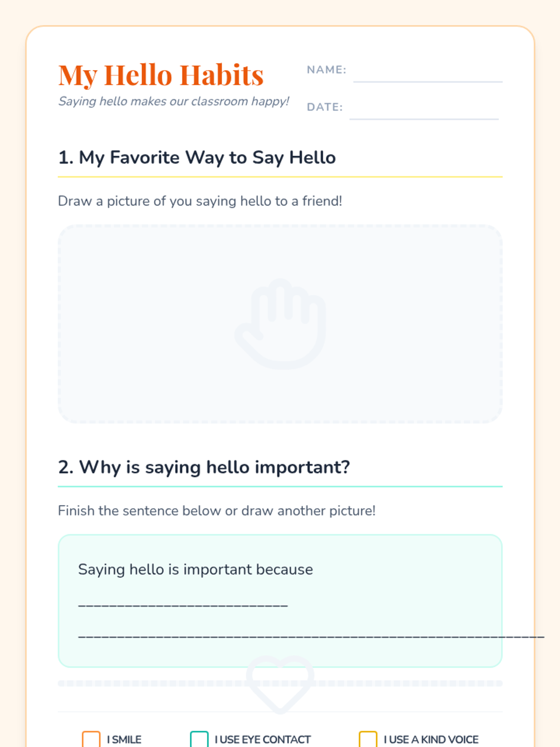Viewport: 560px width, 747px height.
Task: Click the heading Why is saying hello important?
Action: point(204,467)
